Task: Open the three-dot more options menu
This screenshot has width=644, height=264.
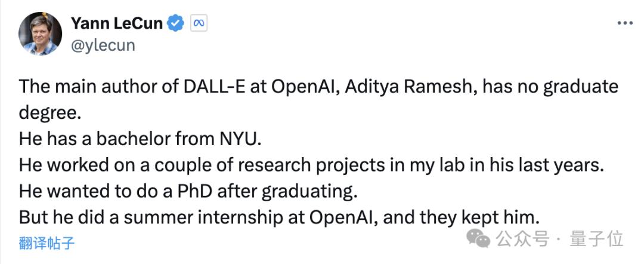Action: (625, 23)
